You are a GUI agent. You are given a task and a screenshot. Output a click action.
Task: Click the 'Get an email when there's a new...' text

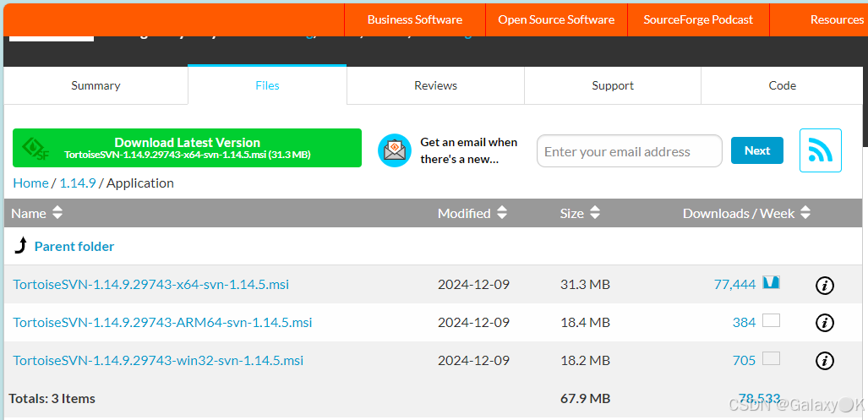pos(468,150)
